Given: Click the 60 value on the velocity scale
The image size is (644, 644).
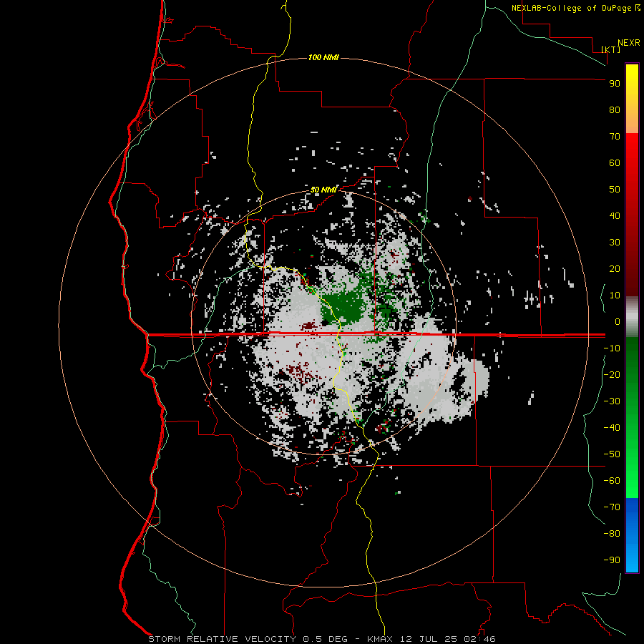Looking at the screenshot, I should click(615, 162).
